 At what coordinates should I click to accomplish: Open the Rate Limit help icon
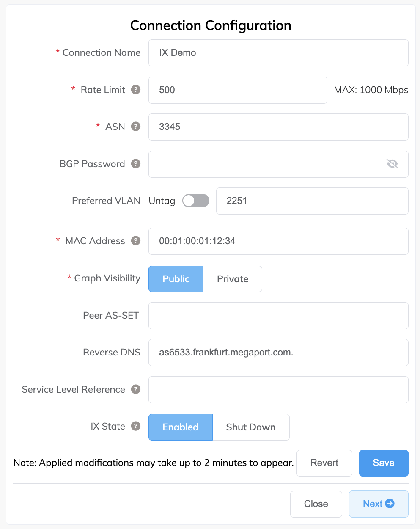135,90
